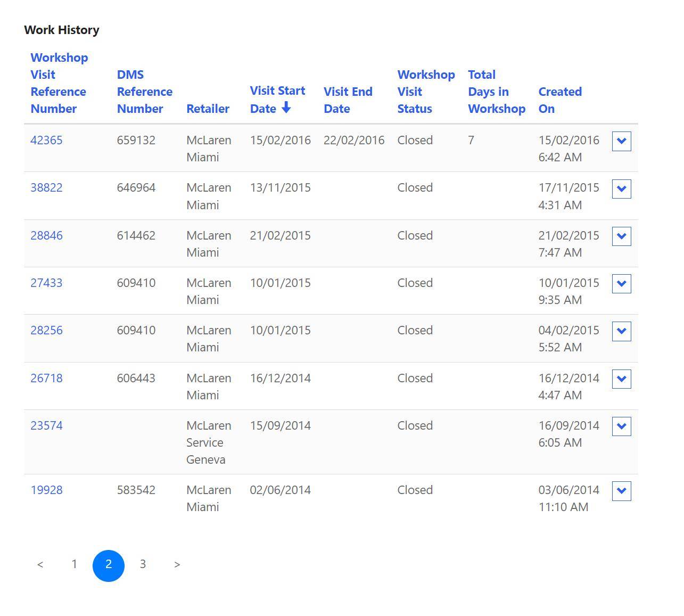This screenshot has width=684, height=616.
Task: Jump to page 3 of results
Action: (x=143, y=565)
